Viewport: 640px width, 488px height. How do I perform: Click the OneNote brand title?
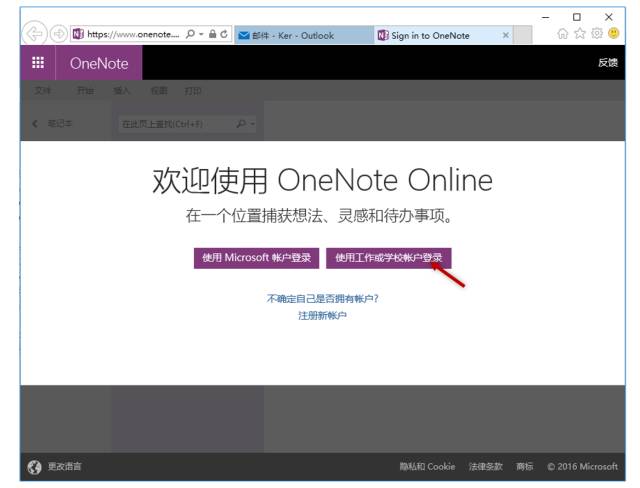pos(99,63)
